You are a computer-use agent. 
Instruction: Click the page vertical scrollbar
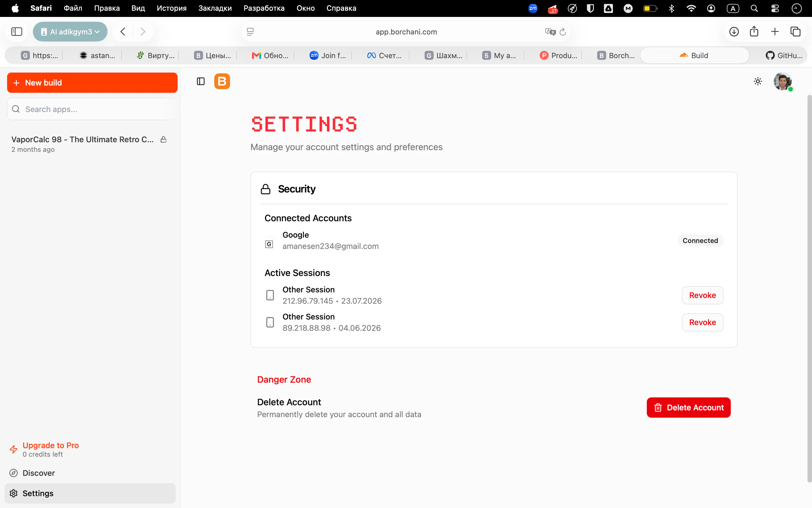[809, 289]
